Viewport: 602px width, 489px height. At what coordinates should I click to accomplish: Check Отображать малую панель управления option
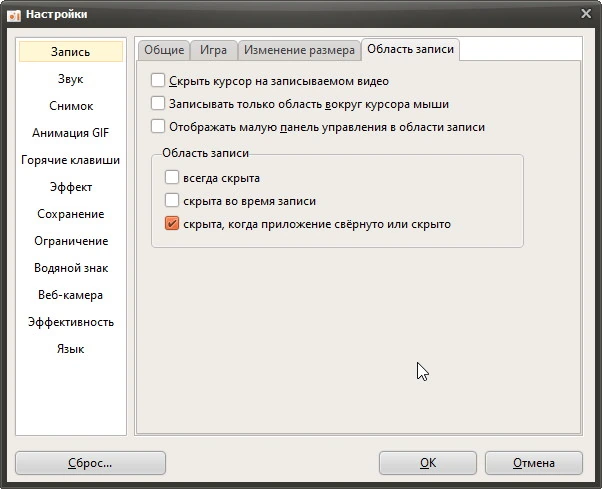tap(158, 126)
